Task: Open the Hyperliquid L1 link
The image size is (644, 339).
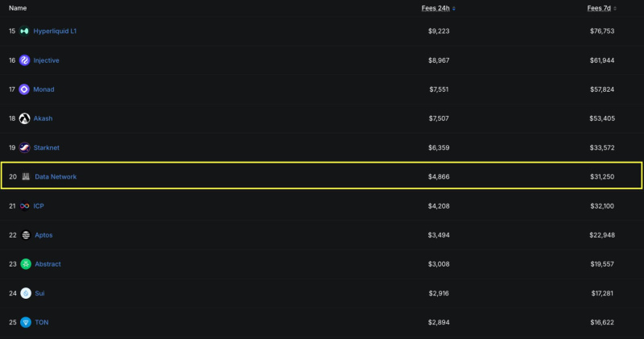Action: pyautogui.click(x=55, y=31)
